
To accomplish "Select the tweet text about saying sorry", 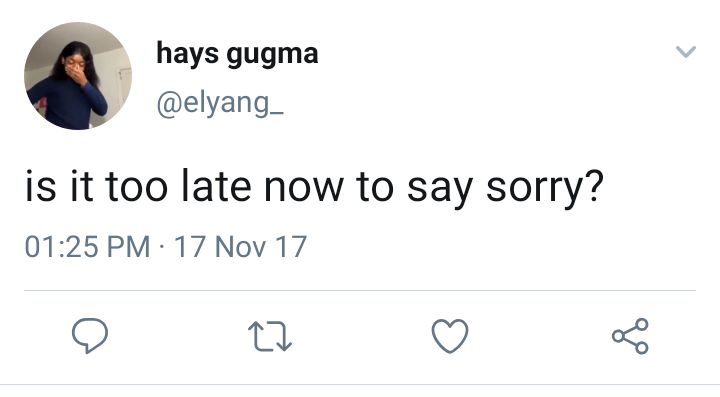I will [x=314, y=188].
